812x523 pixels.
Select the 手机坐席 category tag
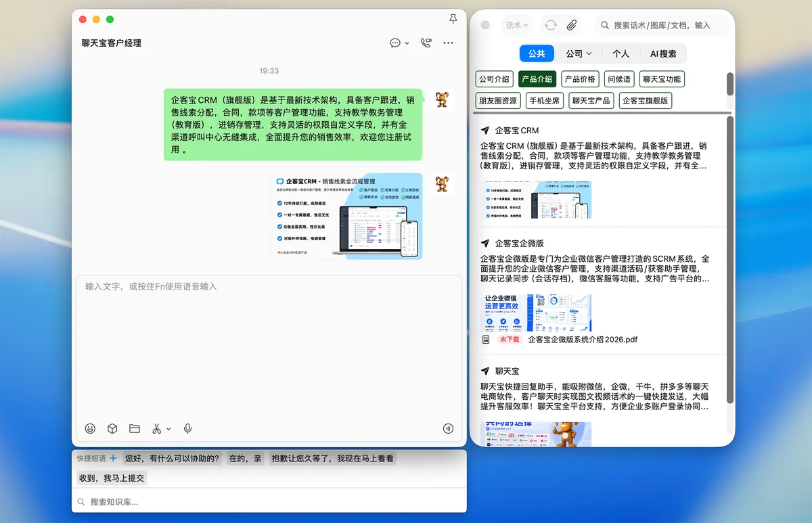point(545,101)
